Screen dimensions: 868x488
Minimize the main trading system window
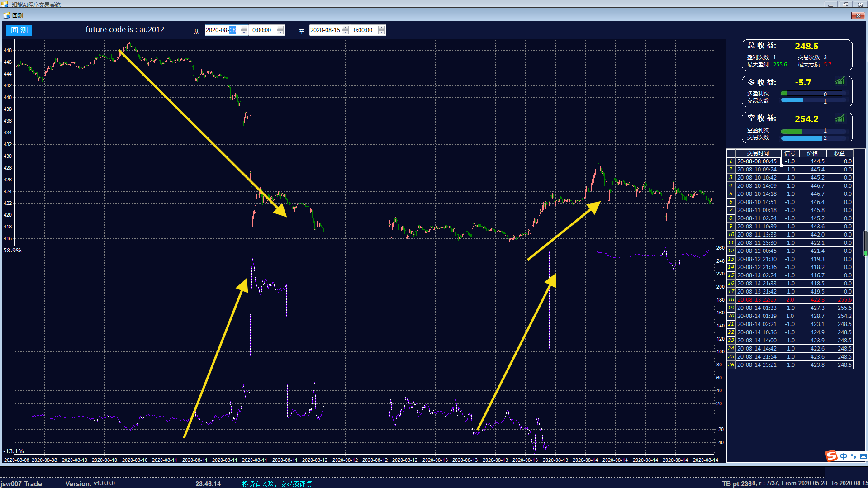[830, 5]
